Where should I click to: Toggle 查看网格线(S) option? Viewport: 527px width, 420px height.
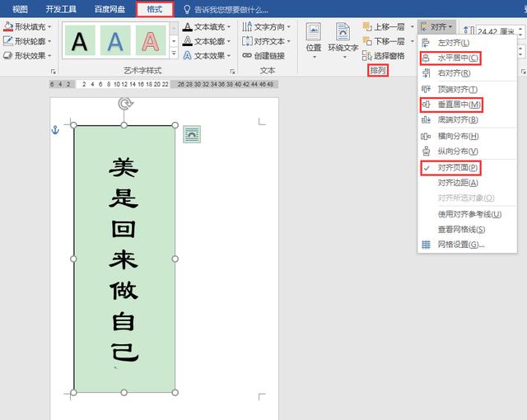[467, 229]
